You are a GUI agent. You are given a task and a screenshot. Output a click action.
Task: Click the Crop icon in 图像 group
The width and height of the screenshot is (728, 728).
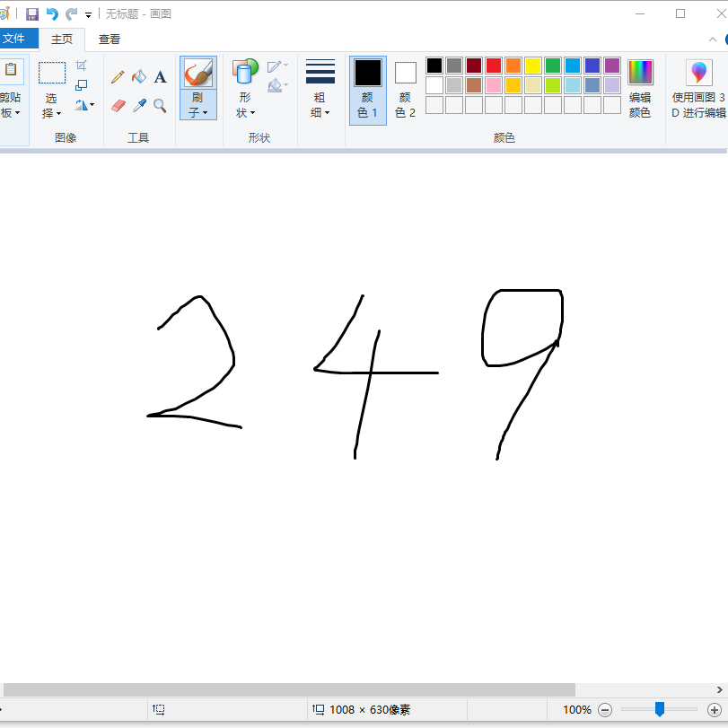[82, 66]
